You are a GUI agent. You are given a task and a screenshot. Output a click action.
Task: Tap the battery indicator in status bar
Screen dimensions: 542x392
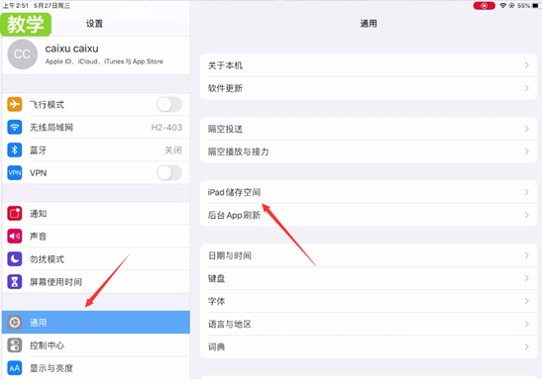[x=535, y=6]
